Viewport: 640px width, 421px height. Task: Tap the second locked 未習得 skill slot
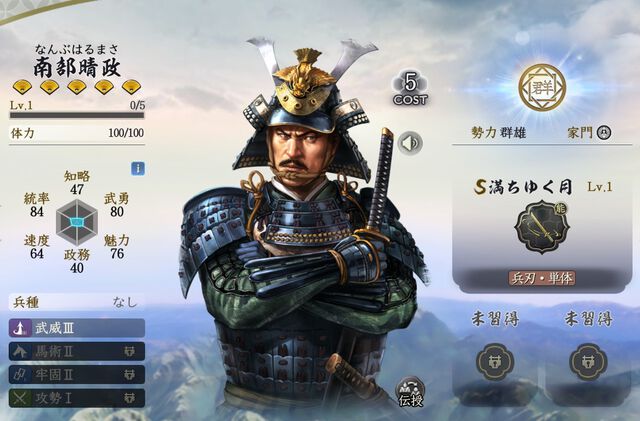588,362
